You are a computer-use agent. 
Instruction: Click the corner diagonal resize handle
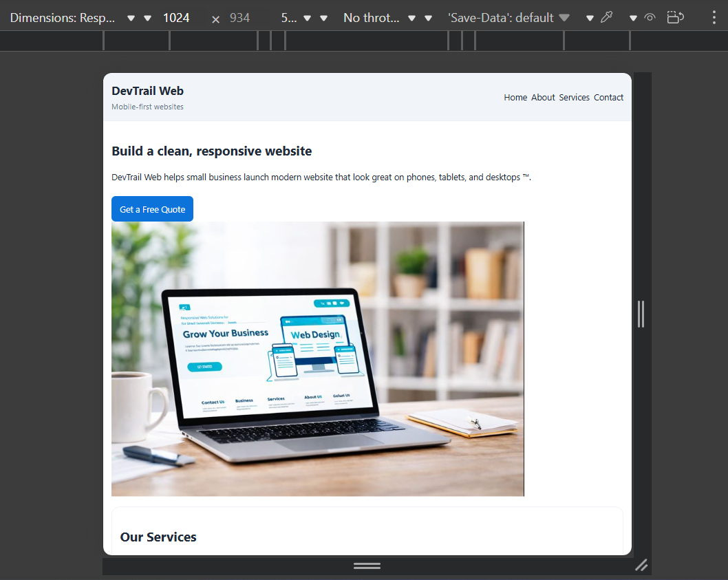[641, 565]
